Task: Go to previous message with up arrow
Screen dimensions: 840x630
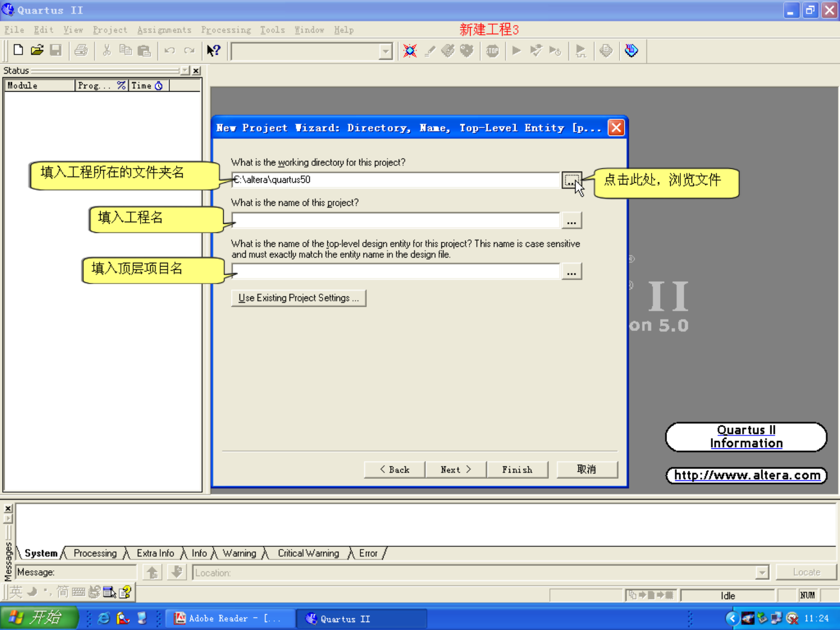Action: [152, 573]
